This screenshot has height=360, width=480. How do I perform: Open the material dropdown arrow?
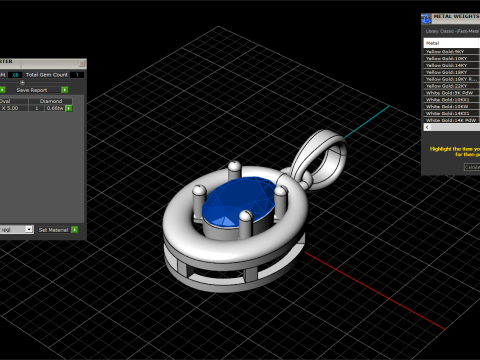pos(29,229)
